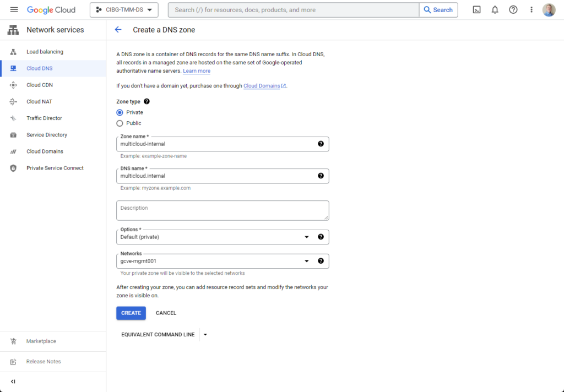This screenshot has height=392, width=564.
Task: Click the 'Create a DNS zone' heading
Action: click(164, 30)
